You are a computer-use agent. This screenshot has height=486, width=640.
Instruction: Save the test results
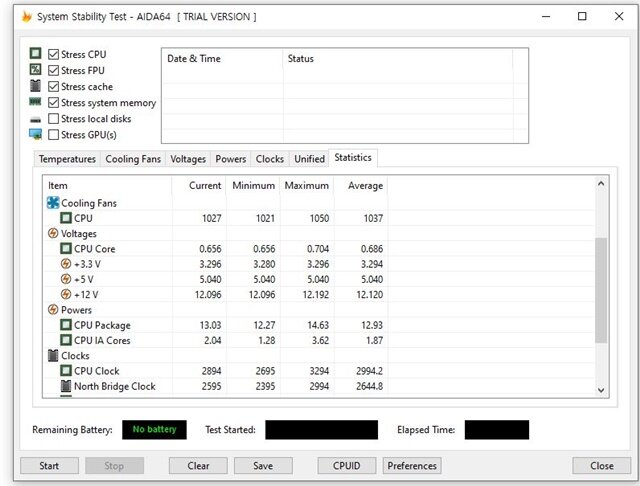tap(263, 466)
